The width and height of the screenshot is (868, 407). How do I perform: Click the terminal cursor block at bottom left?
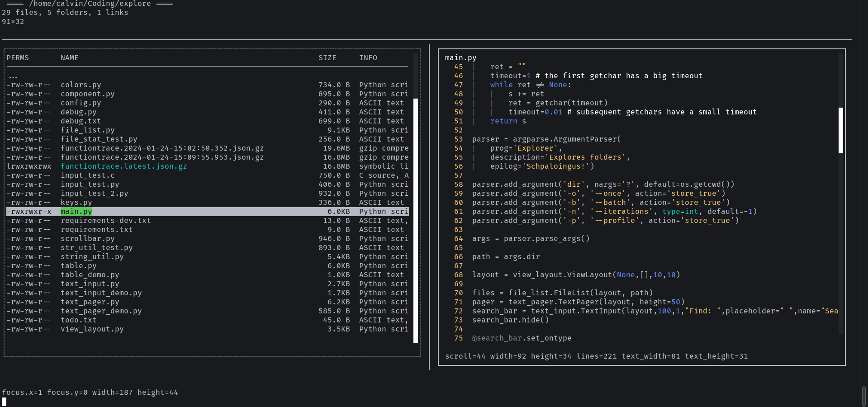point(4,402)
